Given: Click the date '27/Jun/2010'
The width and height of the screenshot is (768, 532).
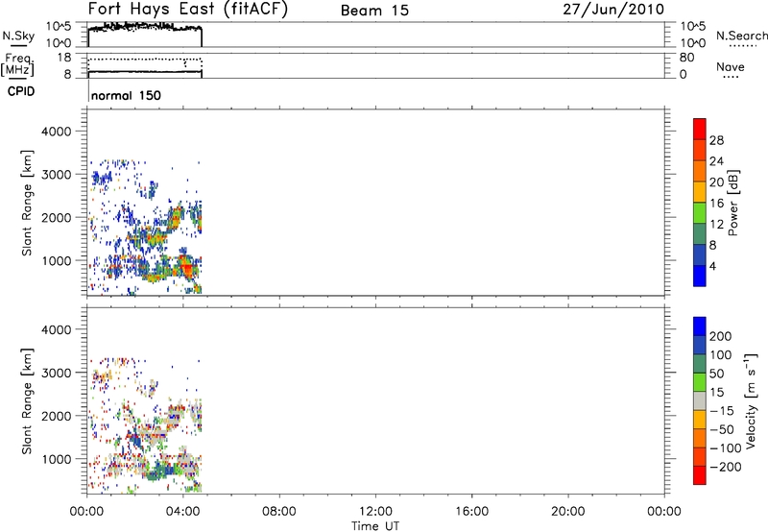Looking at the screenshot, I should (613, 10).
